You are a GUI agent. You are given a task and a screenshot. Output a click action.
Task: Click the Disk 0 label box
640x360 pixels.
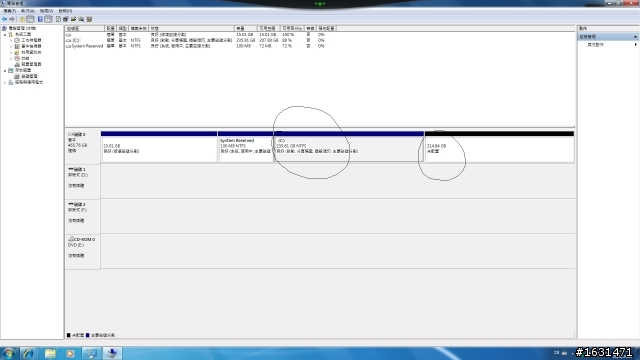point(82,147)
